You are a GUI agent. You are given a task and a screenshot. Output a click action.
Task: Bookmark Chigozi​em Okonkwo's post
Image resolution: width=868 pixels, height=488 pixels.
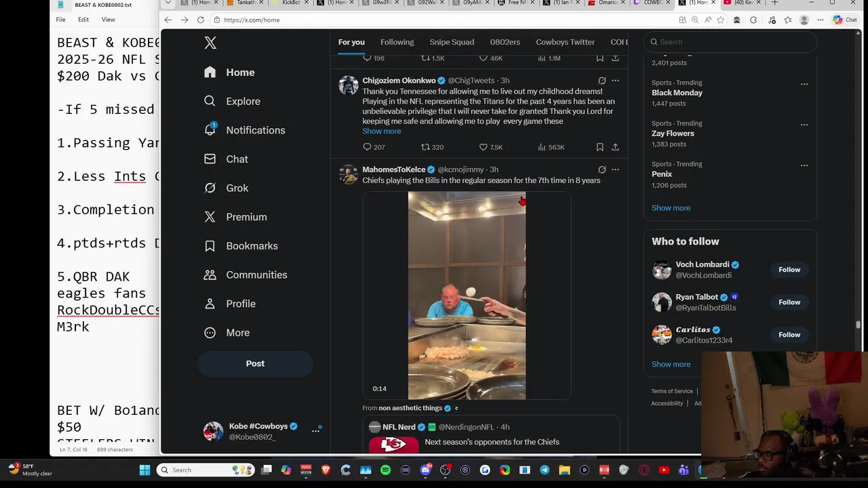click(x=599, y=147)
